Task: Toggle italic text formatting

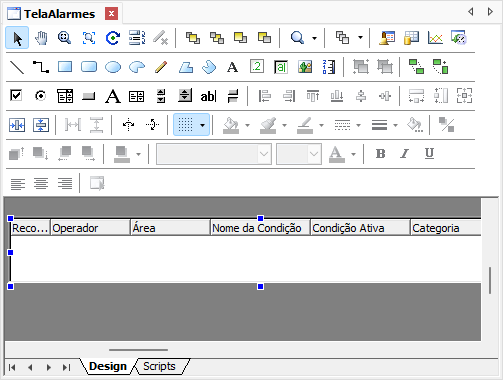Action: pyautogui.click(x=405, y=154)
